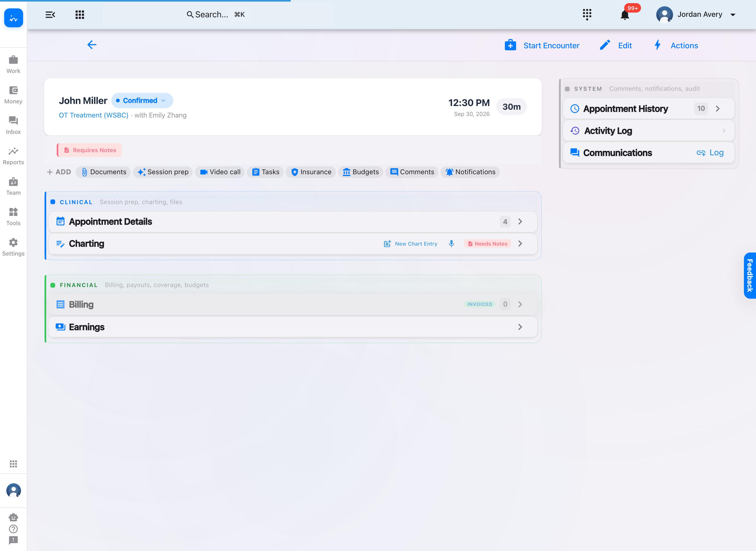This screenshot has height=551, width=756.
Task: Click New Chart Entry link
Action: (410, 244)
